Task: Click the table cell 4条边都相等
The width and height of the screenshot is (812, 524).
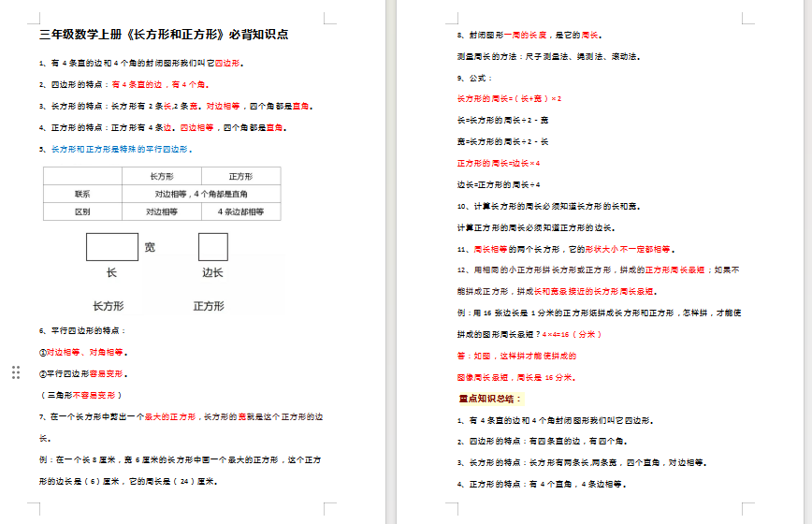Action: click(240, 212)
